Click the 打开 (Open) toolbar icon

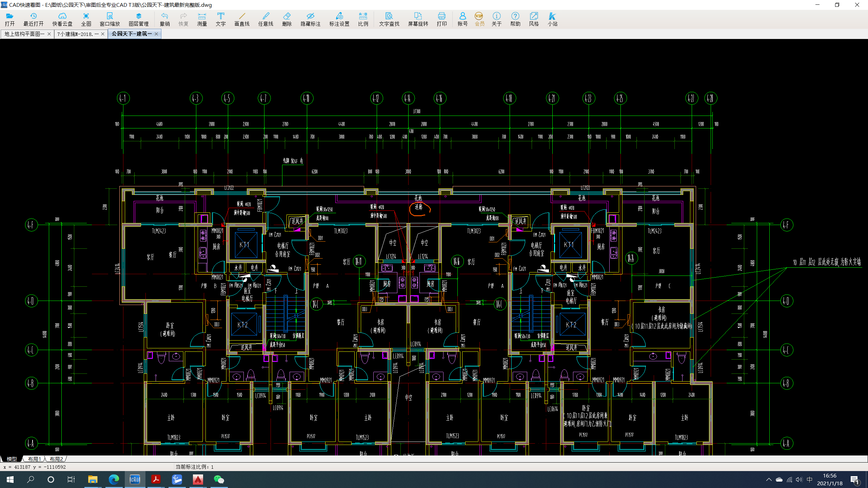pos(10,19)
